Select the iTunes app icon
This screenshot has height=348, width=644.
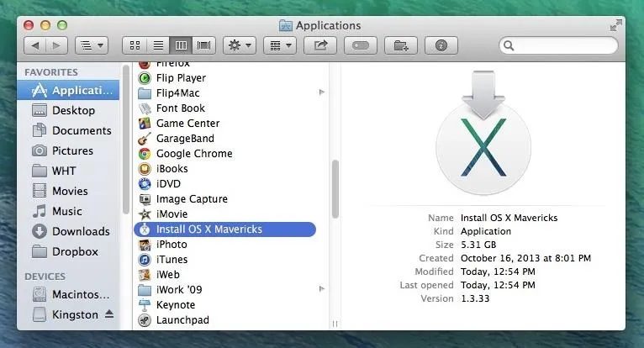tap(145, 260)
